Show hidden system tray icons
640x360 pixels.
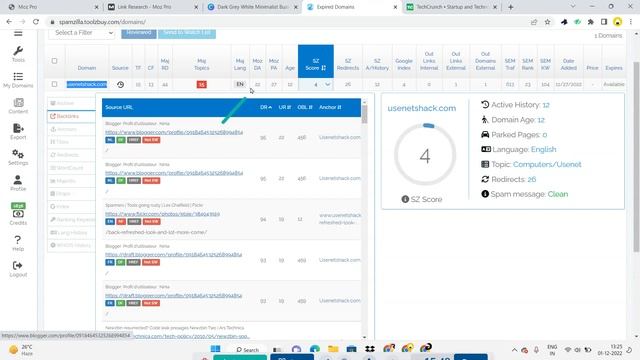(x=514, y=350)
